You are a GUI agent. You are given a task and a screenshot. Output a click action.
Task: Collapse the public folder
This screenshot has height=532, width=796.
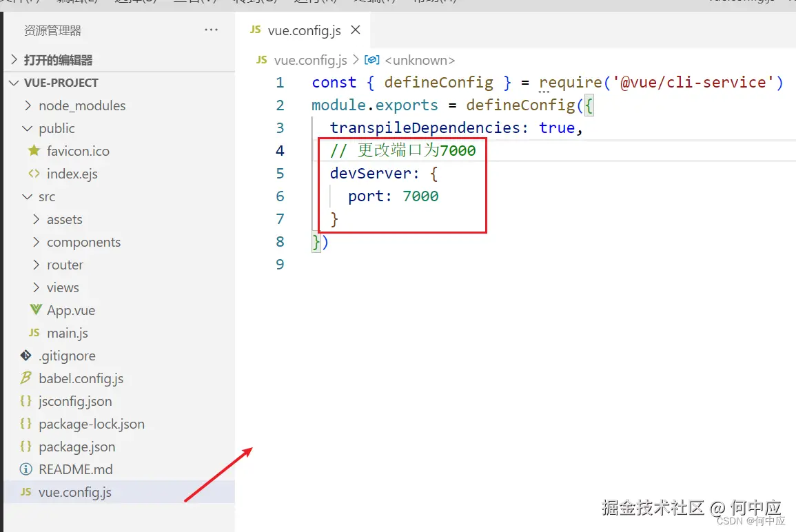point(28,128)
